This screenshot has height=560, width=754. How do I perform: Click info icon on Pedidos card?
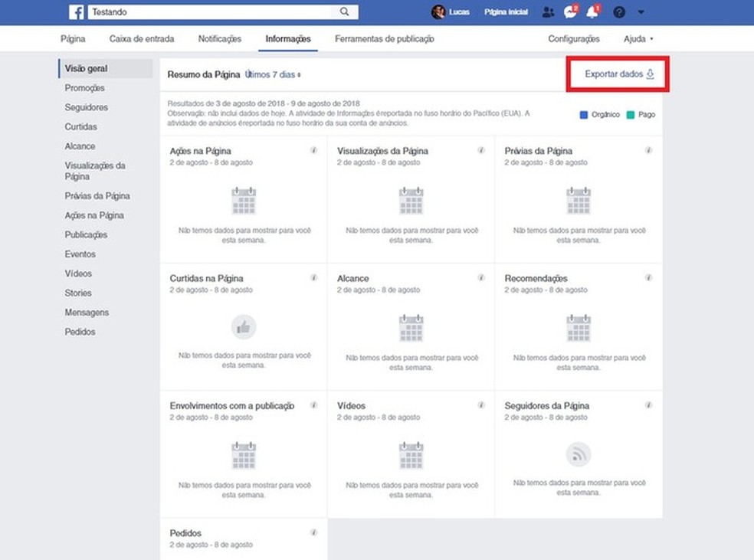point(313,532)
